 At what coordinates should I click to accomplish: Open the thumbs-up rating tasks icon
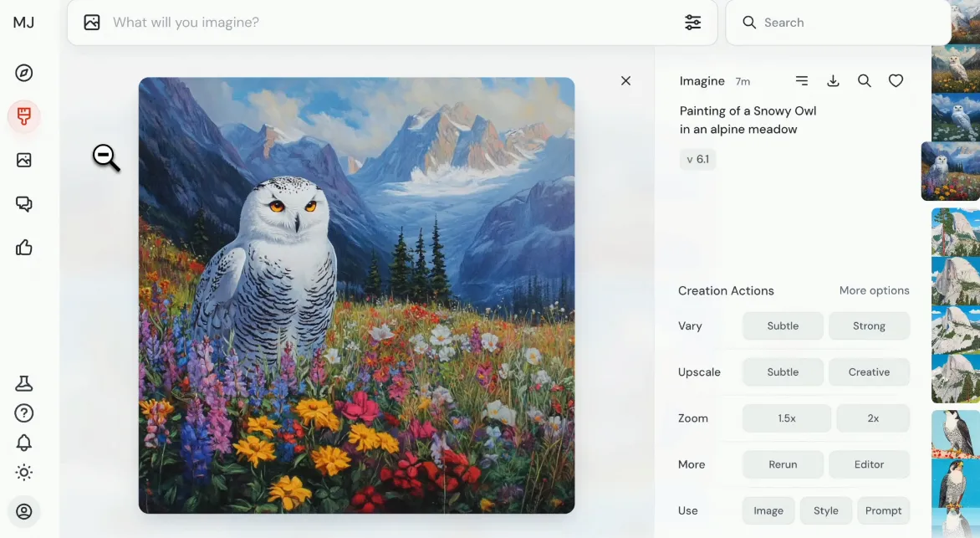pos(23,248)
